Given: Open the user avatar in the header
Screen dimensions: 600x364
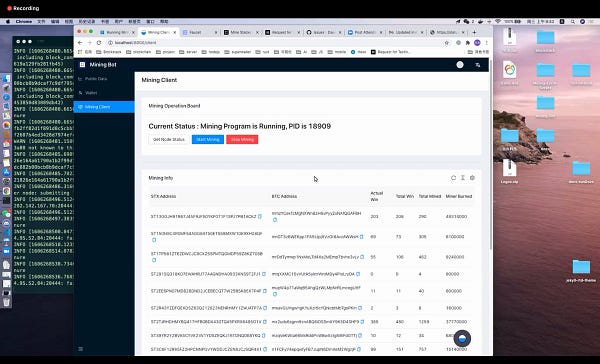Looking at the screenshot, I should pyautogui.click(x=460, y=65).
